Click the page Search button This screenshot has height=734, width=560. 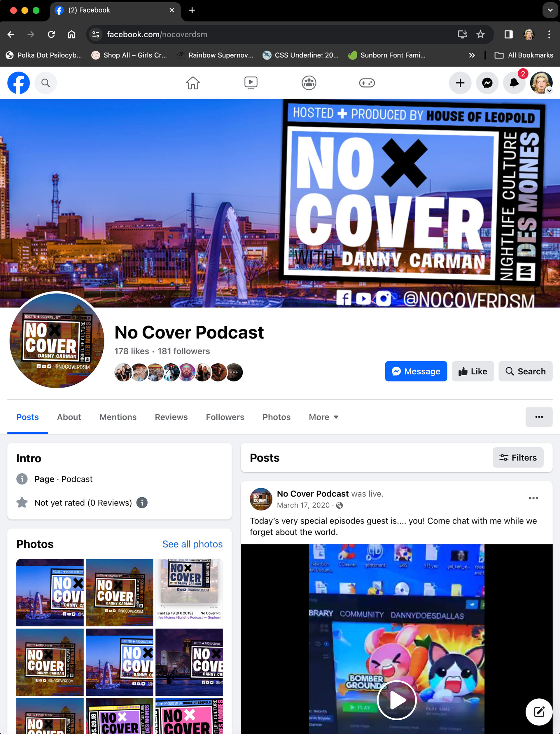pos(525,371)
